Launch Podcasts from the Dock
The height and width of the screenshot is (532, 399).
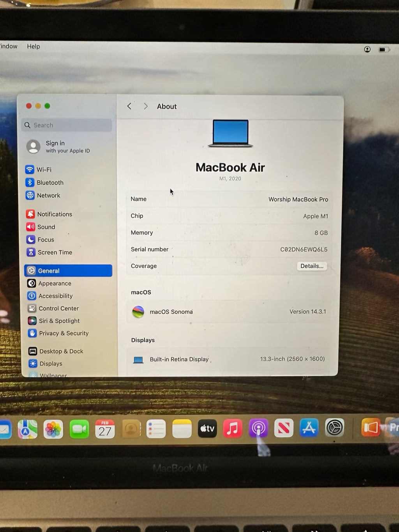(258, 429)
